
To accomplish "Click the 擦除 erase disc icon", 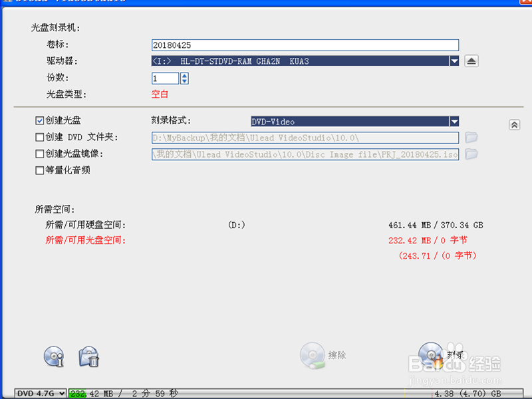I will [313, 354].
